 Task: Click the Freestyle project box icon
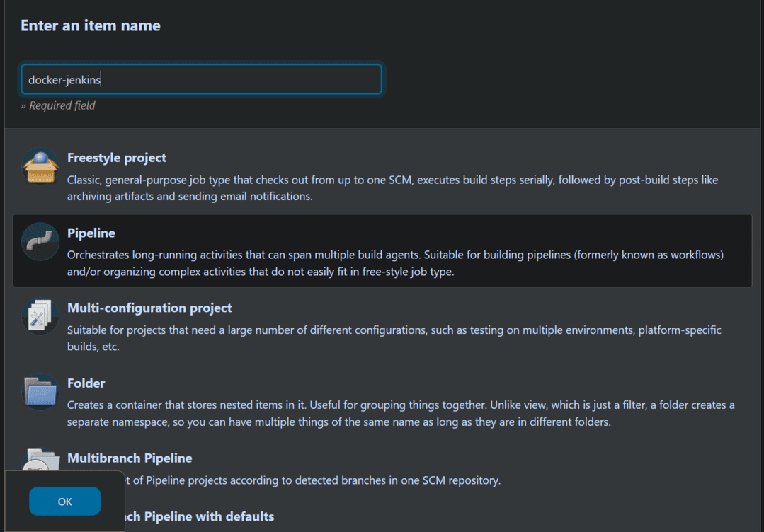(40, 166)
